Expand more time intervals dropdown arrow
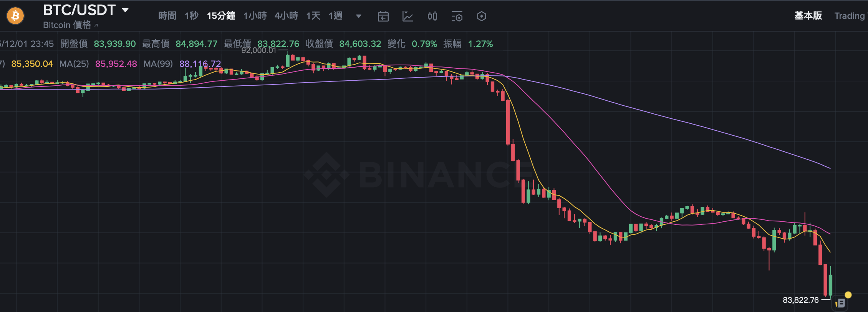The width and height of the screenshot is (868, 312). click(358, 16)
